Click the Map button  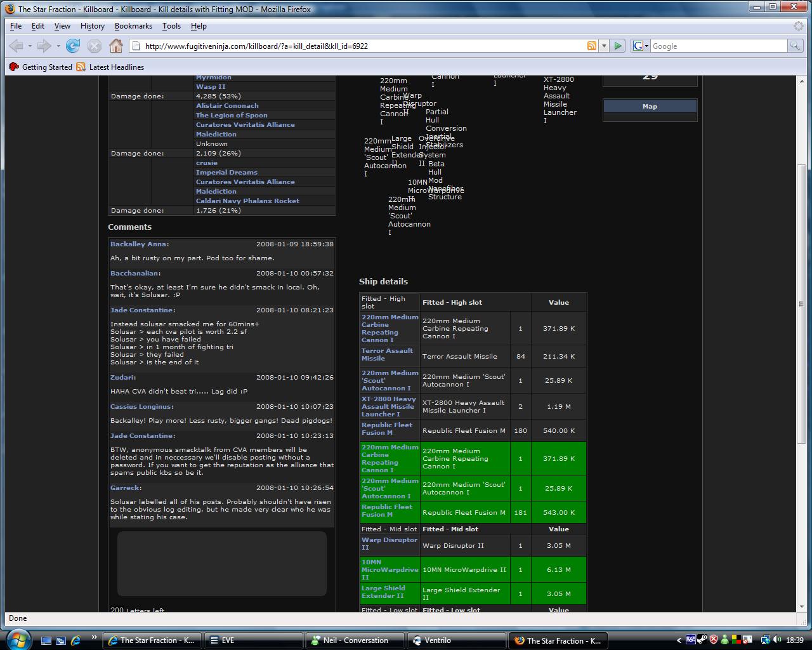click(650, 107)
